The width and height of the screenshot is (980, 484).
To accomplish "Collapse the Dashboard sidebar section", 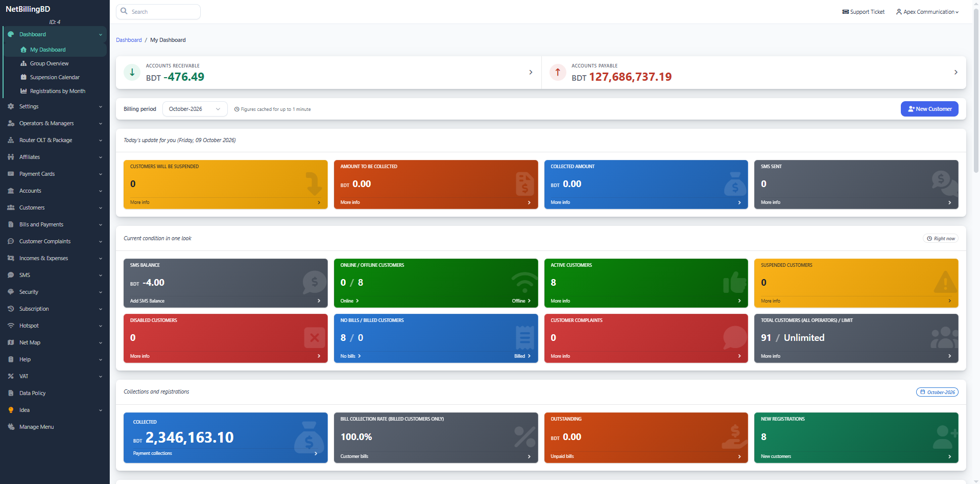I will (55, 34).
